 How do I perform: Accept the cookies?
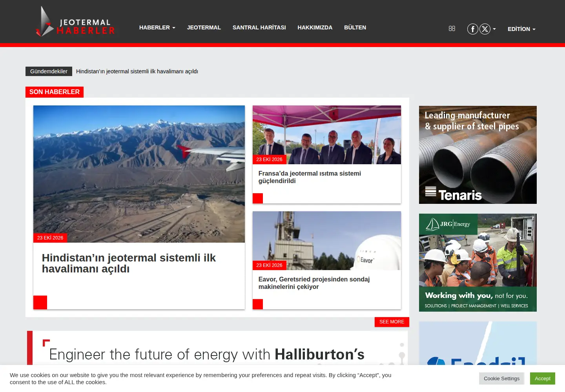coord(543,379)
